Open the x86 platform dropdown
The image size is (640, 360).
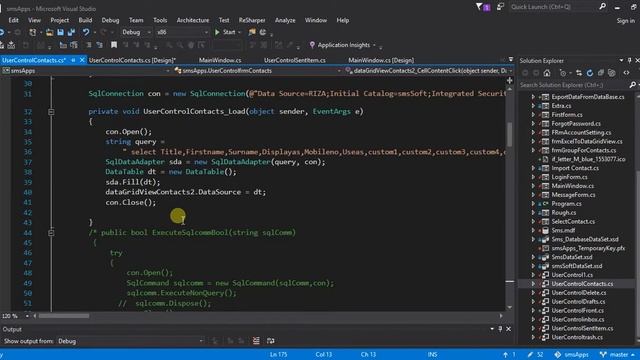183,32
